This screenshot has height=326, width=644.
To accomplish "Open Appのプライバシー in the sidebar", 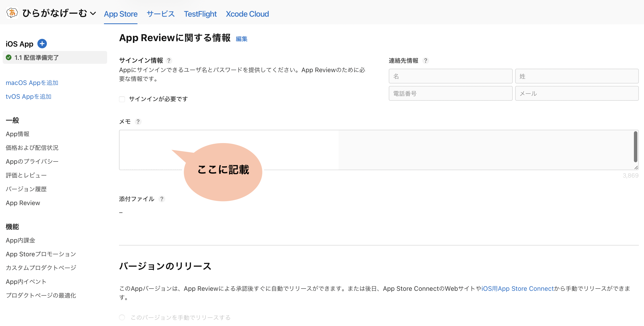I will point(32,162).
